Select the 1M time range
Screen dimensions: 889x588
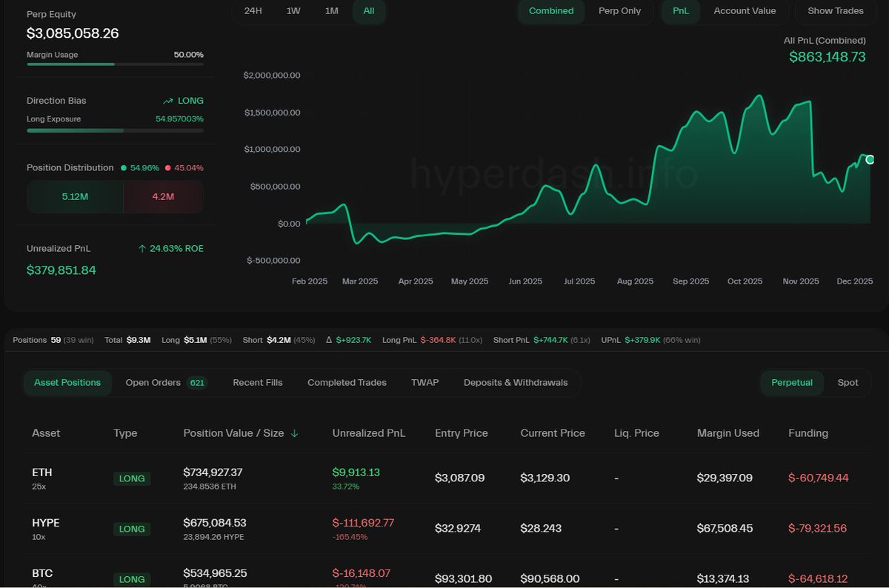click(332, 11)
